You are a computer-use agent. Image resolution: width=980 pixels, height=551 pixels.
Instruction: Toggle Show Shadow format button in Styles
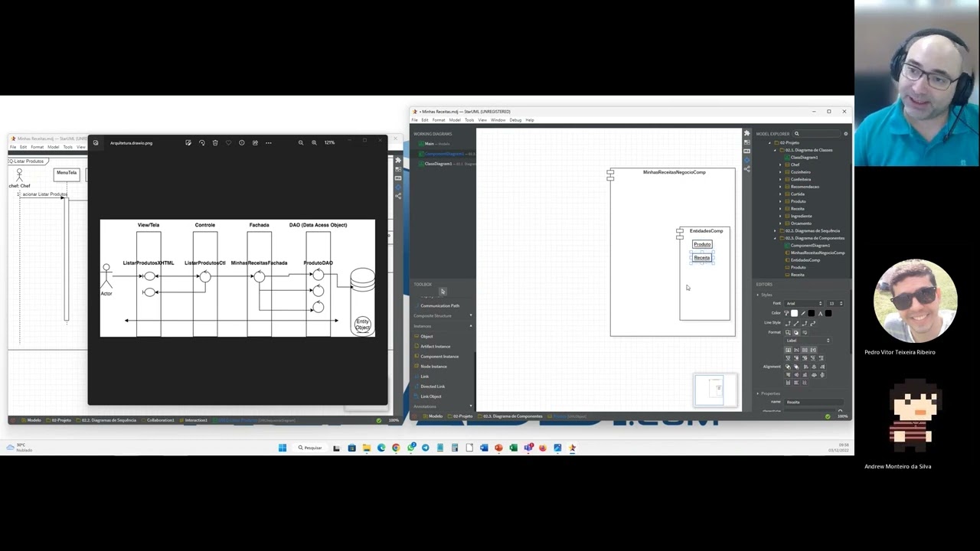(x=796, y=332)
